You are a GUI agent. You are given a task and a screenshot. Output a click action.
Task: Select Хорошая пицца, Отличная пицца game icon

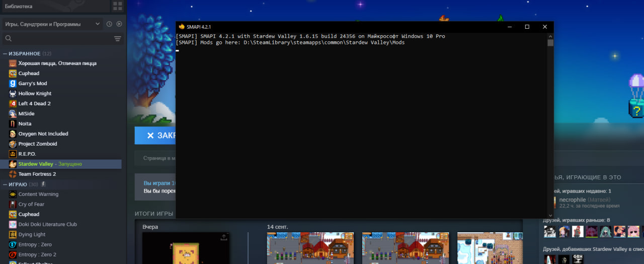pyautogui.click(x=13, y=63)
